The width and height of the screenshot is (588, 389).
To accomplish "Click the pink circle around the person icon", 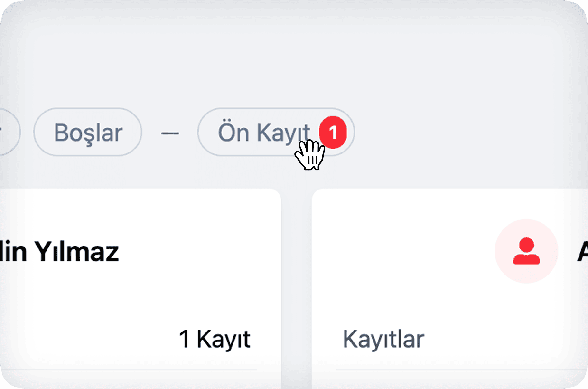I will pos(526,251).
